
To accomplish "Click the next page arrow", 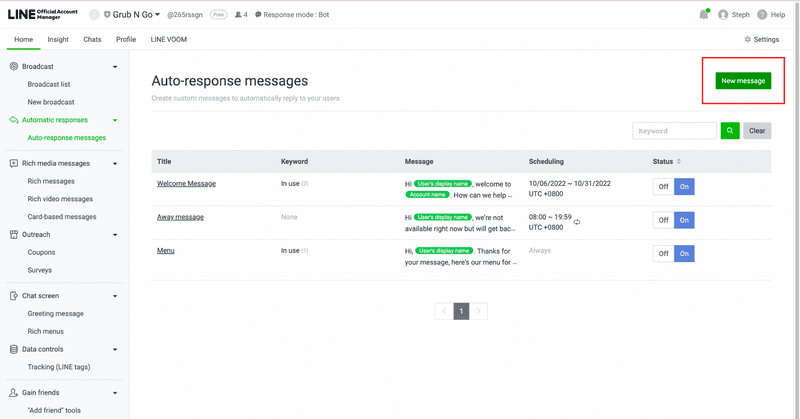I will (478, 311).
